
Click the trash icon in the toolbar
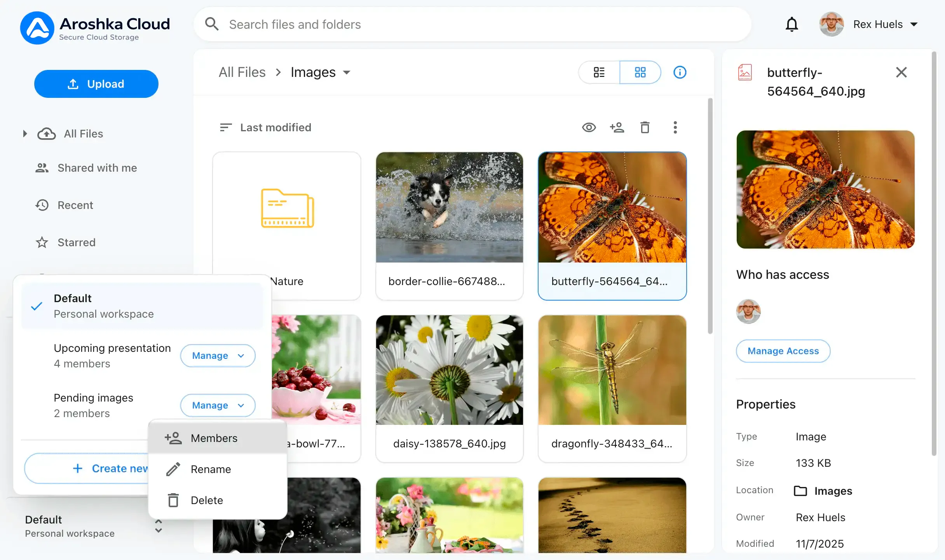tap(645, 127)
